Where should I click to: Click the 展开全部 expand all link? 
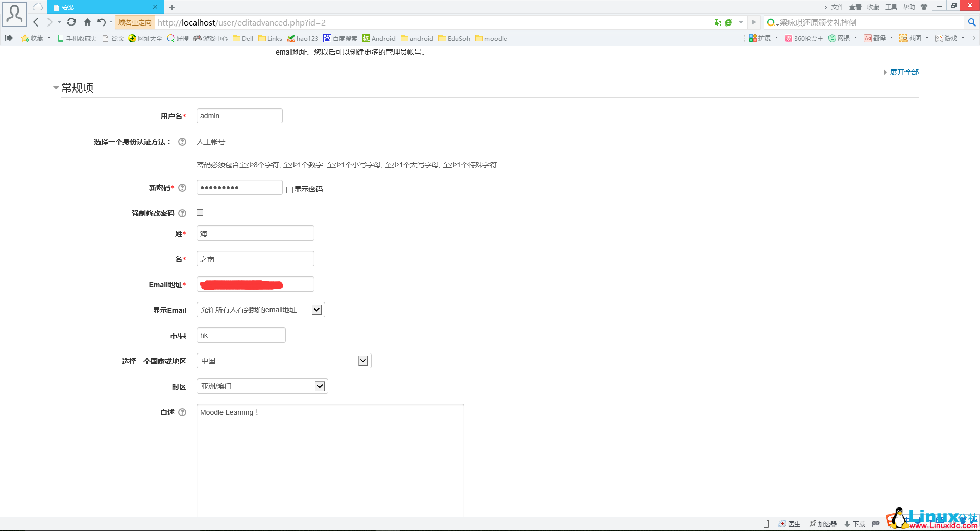coord(903,72)
